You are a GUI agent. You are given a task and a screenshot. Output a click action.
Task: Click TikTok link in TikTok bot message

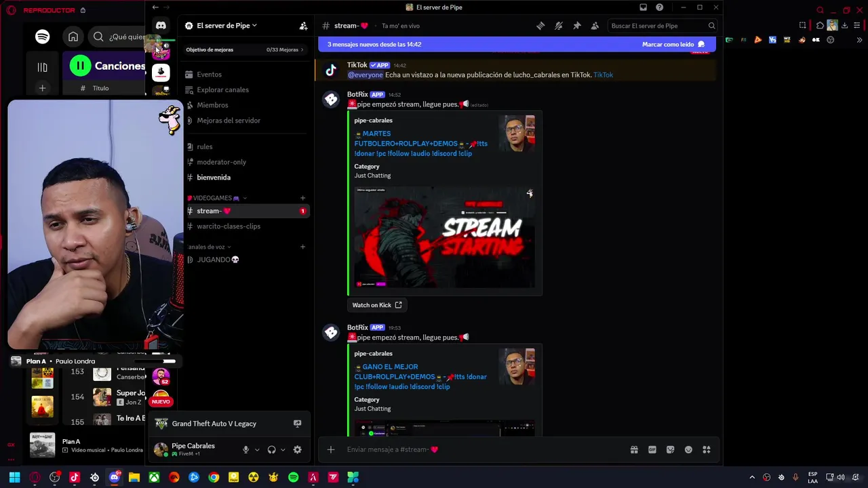(603, 75)
